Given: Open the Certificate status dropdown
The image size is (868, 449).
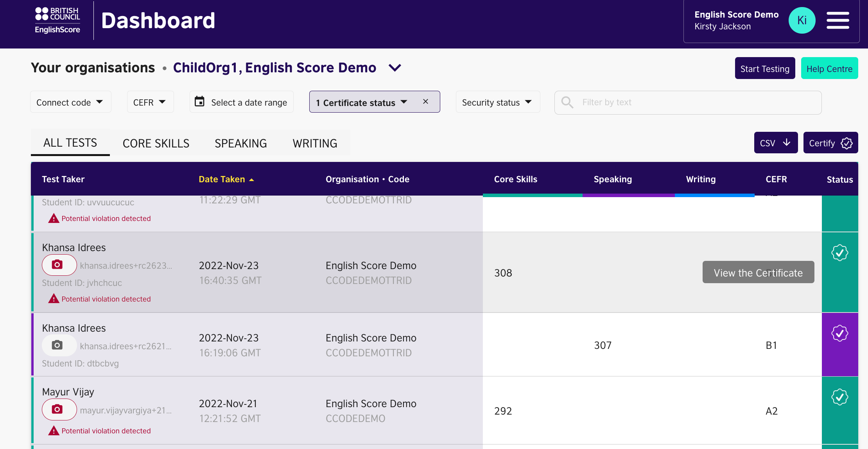Looking at the screenshot, I should [362, 102].
